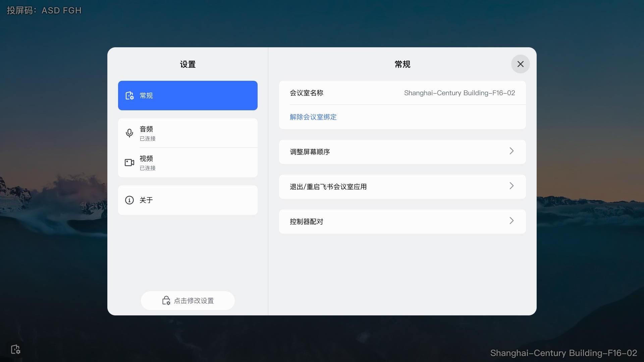Expand 退出/重启飞书会议室应用 via its arrow
644x362 pixels.
click(511, 186)
